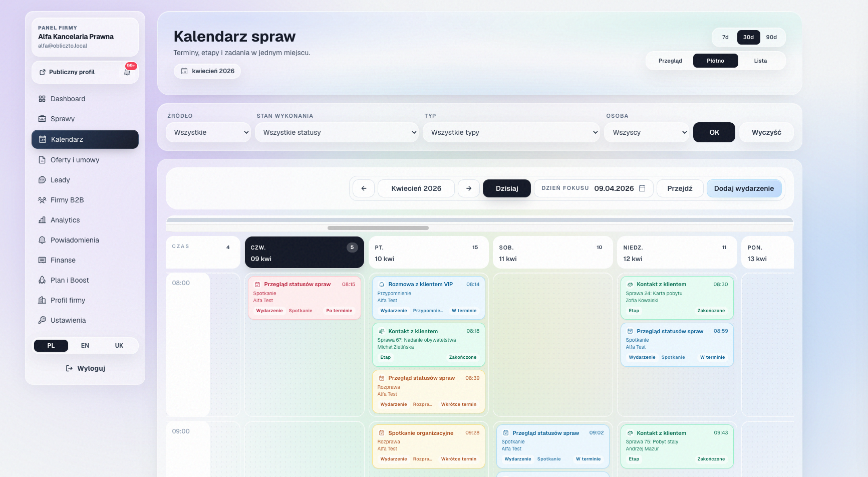Click the Firmy B2B people icon
The image size is (868, 477).
point(42,200)
